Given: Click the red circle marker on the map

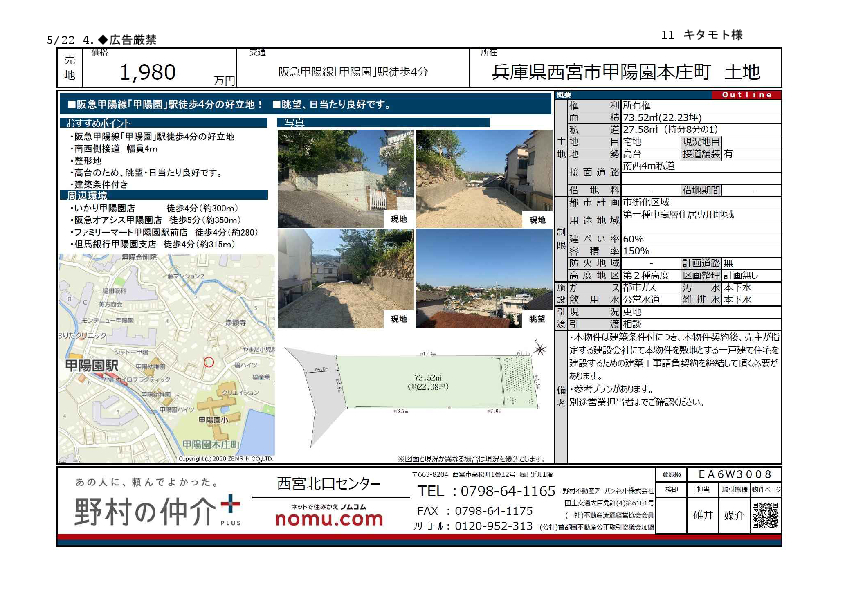Looking at the screenshot, I should tap(208, 362).
